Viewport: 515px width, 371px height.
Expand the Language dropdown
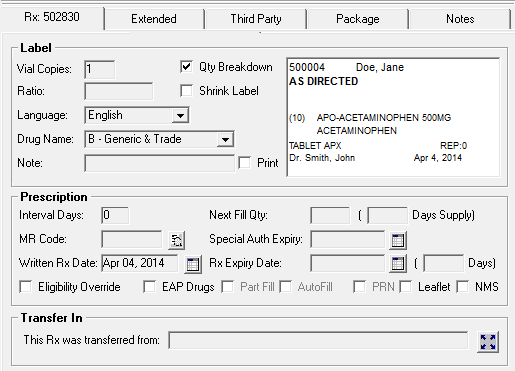[180, 115]
